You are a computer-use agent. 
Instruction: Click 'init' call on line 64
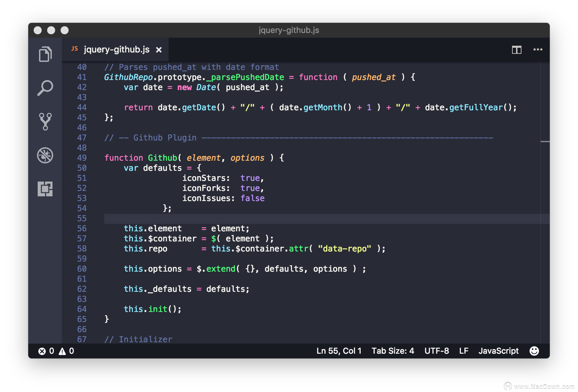(x=158, y=309)
